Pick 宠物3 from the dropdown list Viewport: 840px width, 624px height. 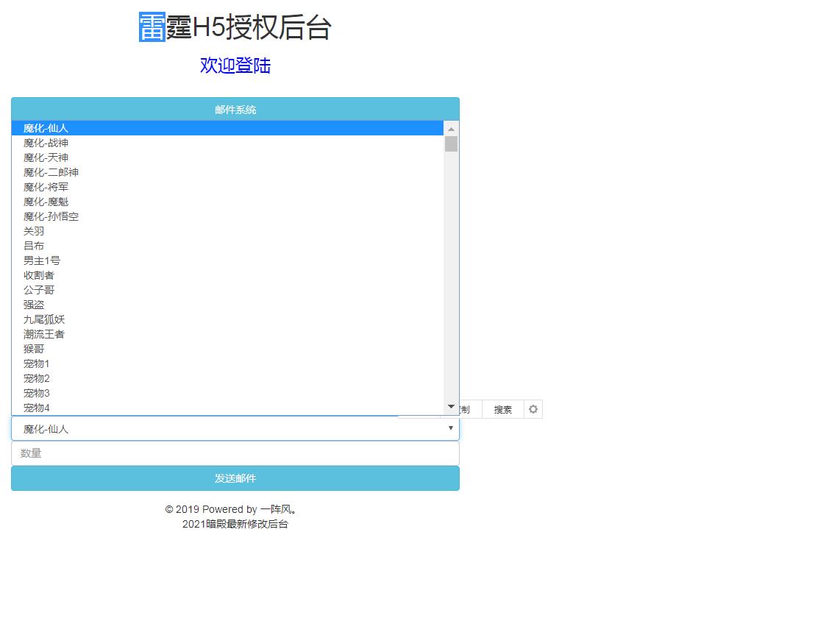click(x=37, y=393)
